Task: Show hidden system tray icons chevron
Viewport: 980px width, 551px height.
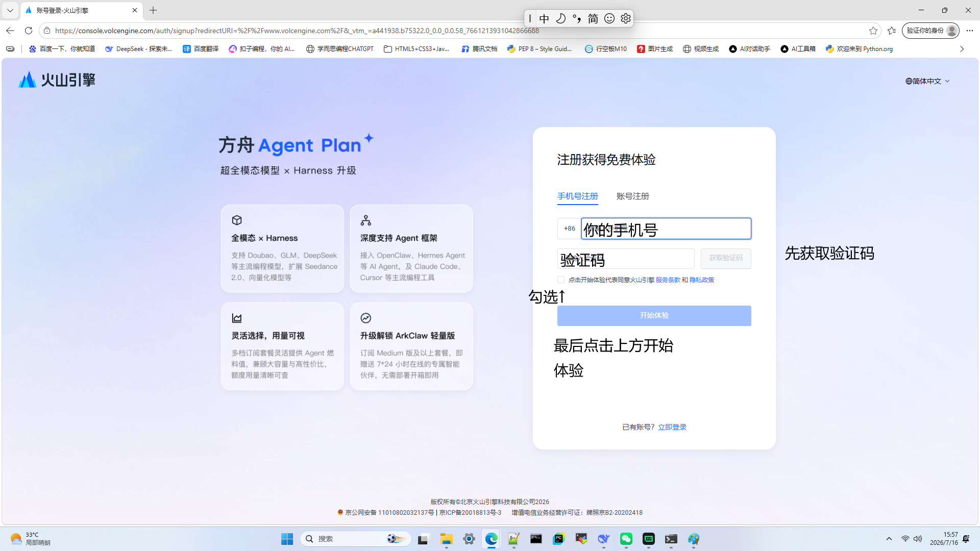Action: [x=889, y=539]
